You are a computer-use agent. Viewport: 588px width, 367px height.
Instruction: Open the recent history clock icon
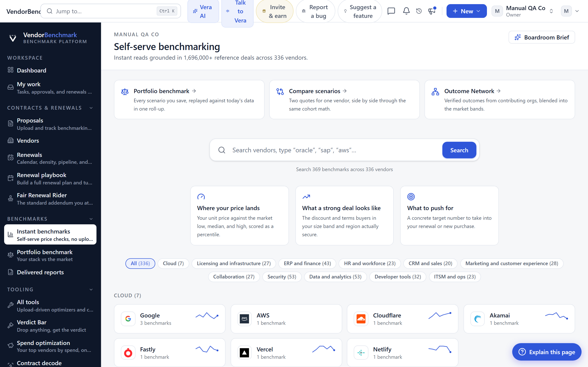(x=419, y=11)
